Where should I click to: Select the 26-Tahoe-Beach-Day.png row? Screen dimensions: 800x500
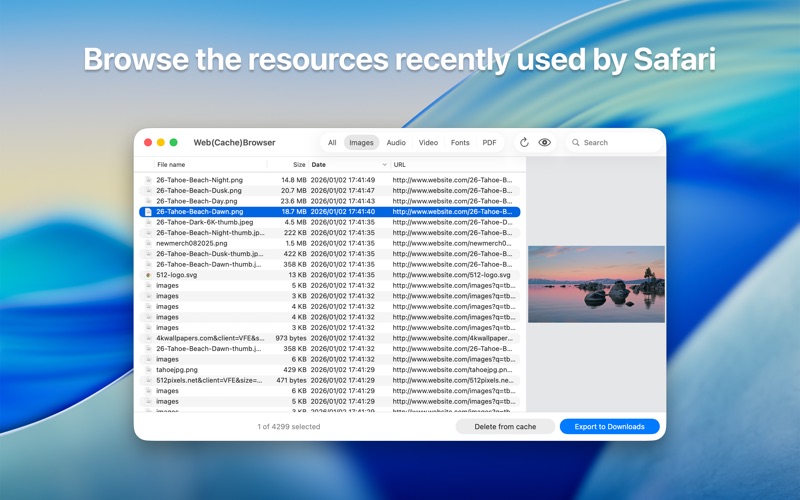click(330, 201)
